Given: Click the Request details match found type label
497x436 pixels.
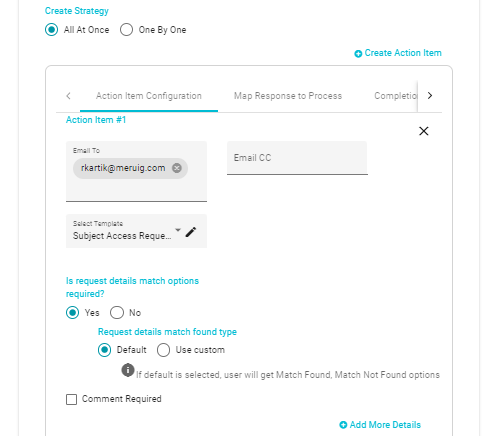Looking at the screenshot, I should (167, 332).
